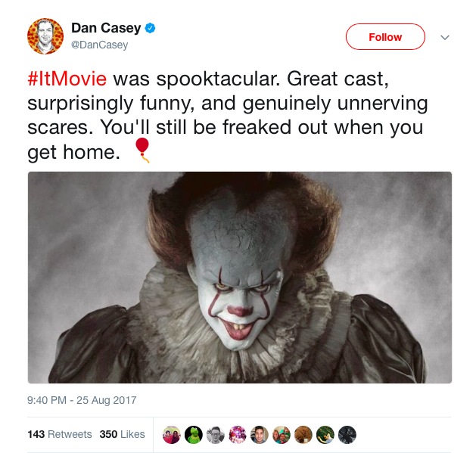Select the pink and purple colorful avatar

238,435
